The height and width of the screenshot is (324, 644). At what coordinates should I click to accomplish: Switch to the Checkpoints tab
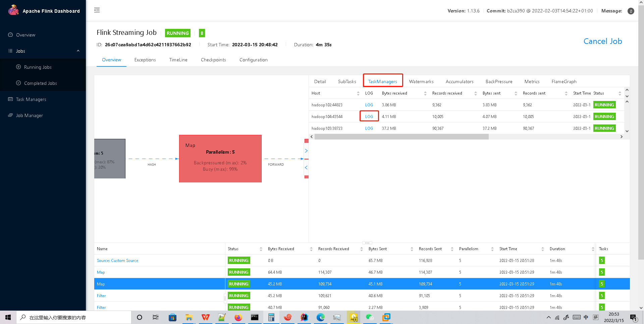pos(213,60)
